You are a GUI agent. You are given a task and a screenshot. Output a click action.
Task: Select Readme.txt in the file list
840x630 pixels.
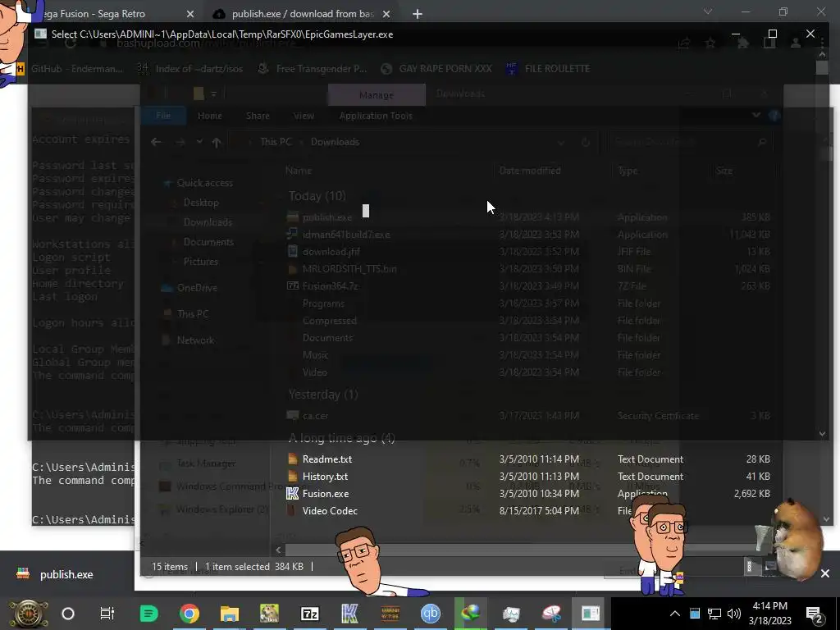pos(326,459)
